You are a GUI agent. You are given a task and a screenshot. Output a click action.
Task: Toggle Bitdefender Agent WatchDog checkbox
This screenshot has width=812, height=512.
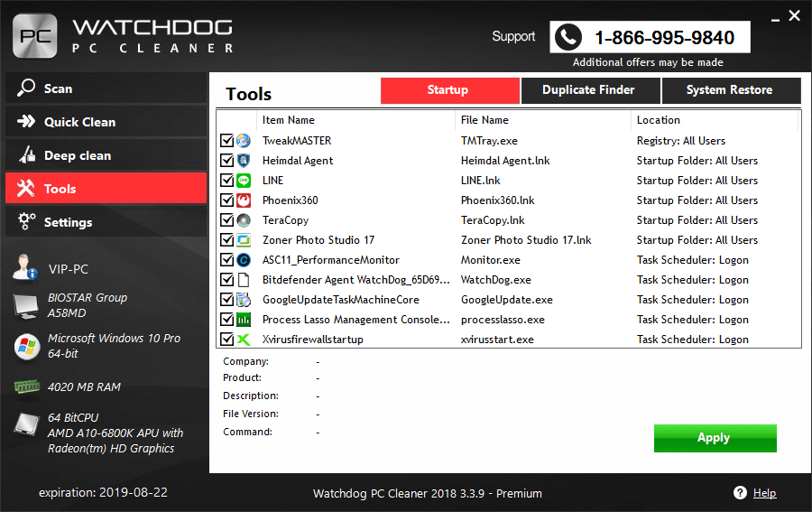coord(226,280)
